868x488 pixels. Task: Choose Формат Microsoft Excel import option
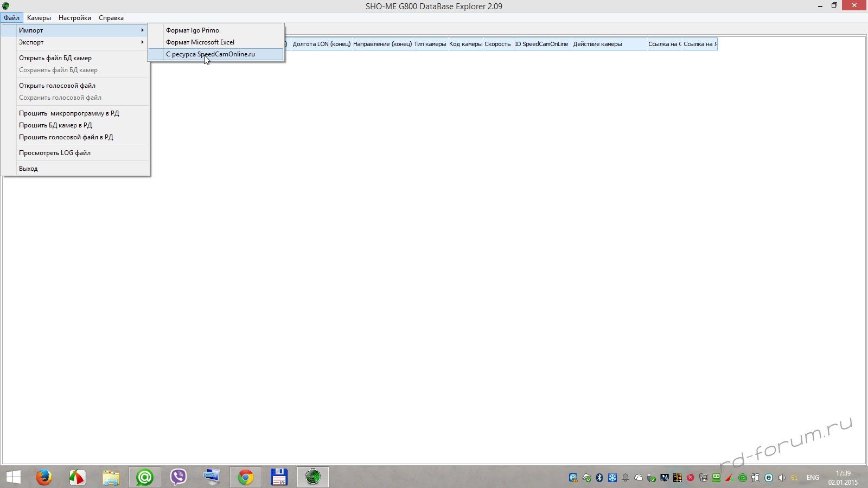[x=216, y=42]
